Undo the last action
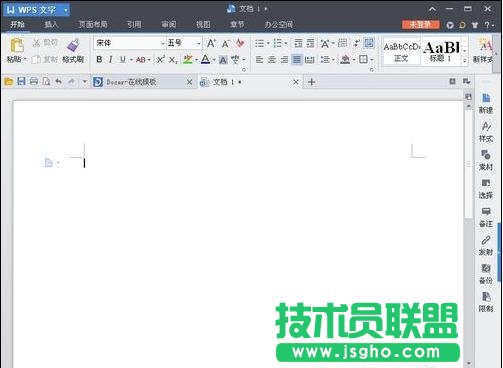The height and width of the screenshot is (368, 503). click(59, 81)
